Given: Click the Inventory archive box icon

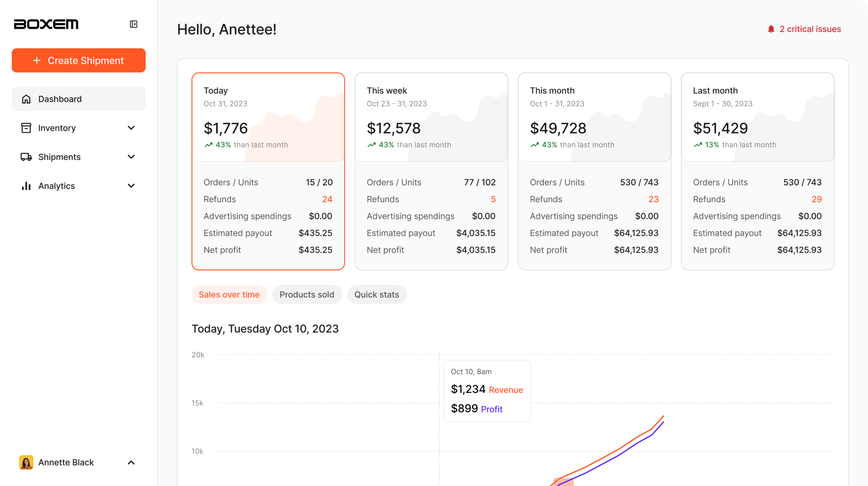Looking at the screenshot, I should [26, 128].
